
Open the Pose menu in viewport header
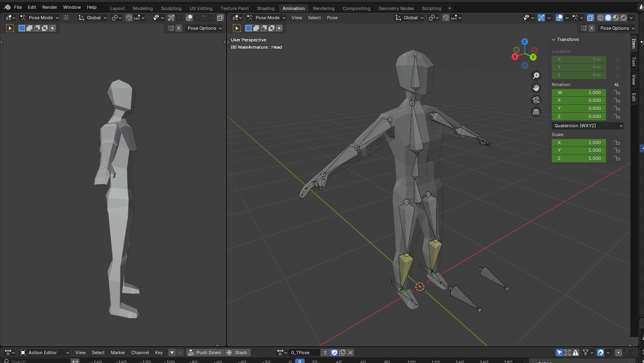pyautogui.click(x=332, y=18)
